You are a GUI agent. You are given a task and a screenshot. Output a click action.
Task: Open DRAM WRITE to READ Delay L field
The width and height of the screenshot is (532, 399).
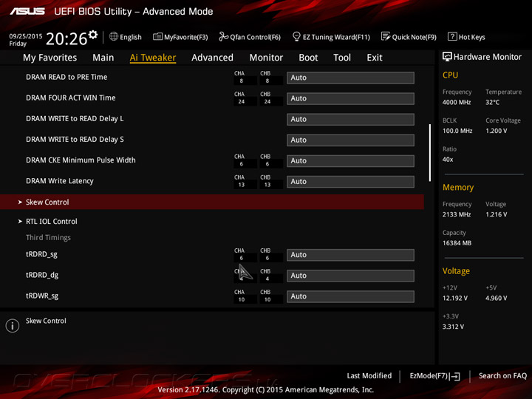click(x=350, y=120)
